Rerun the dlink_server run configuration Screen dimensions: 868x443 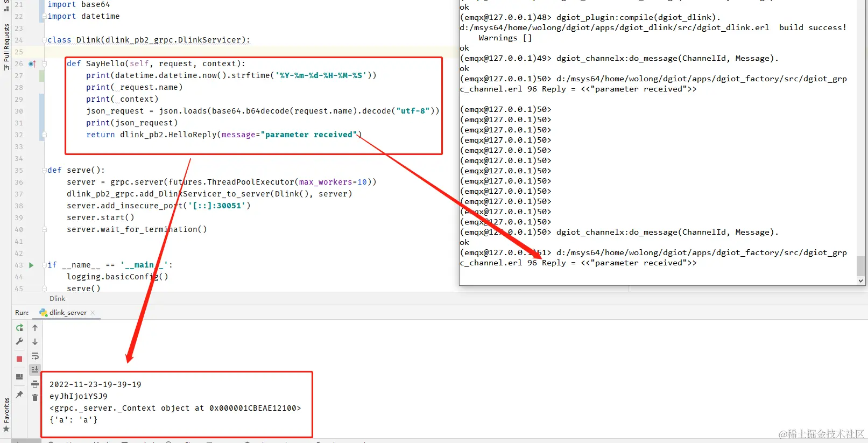(x=19, y=327)
